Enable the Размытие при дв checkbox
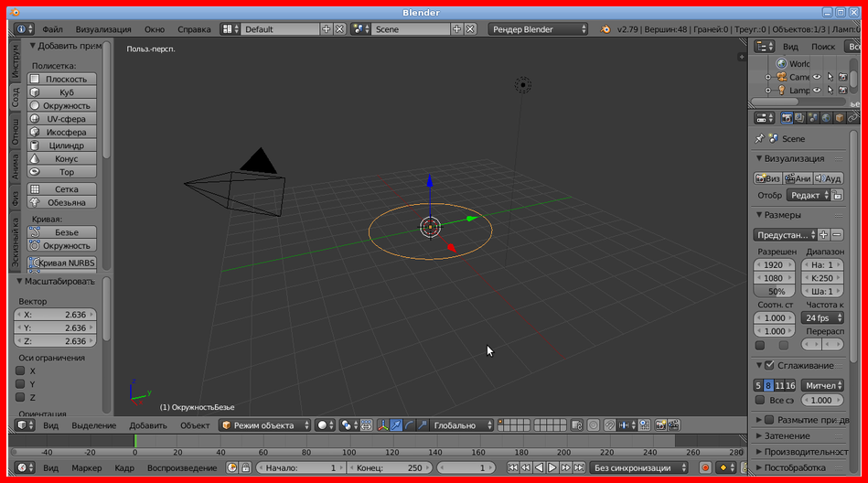This screenshot has width=868, height=483. [x=769, y=420]
